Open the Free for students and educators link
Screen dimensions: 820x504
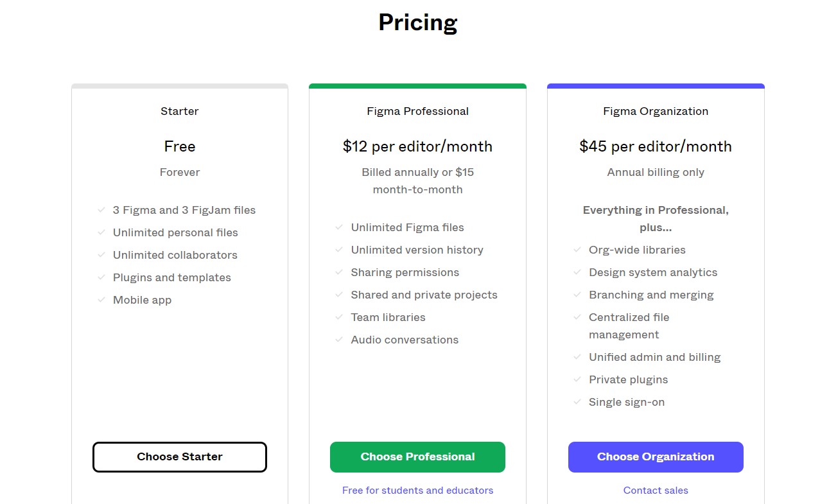click(x=417, y=491)
